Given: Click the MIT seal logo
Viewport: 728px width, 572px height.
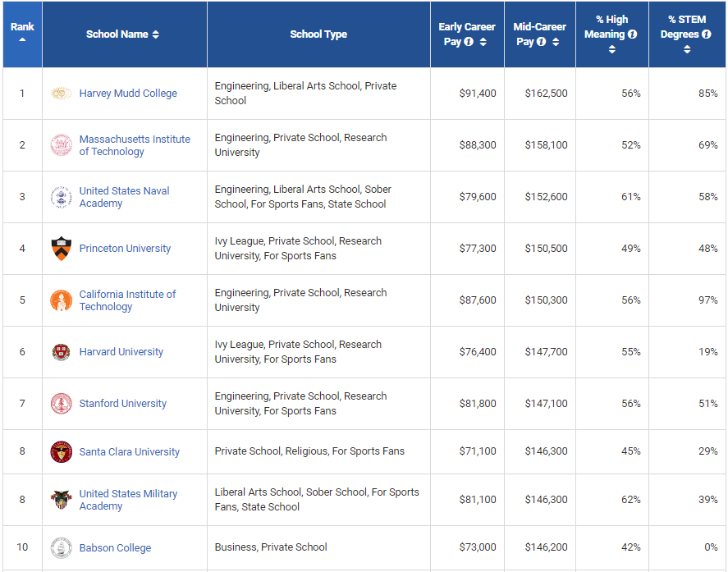Looking at the screenshot, I should pyautogui.click(x=62, y=145).
